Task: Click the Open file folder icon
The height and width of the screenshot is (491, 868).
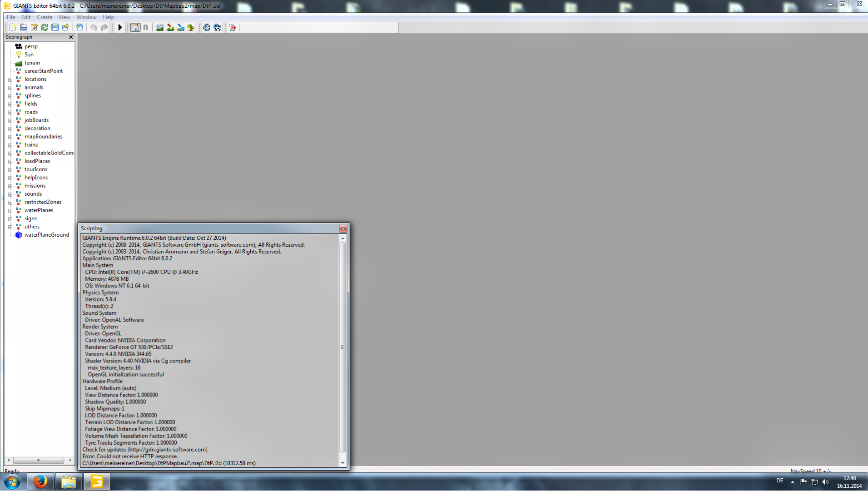Action: [23, 27]
